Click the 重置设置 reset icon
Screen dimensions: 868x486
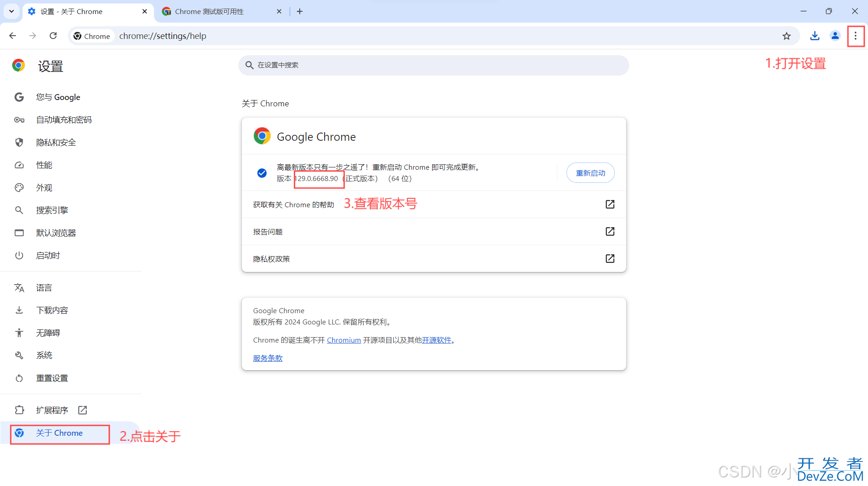19,378
